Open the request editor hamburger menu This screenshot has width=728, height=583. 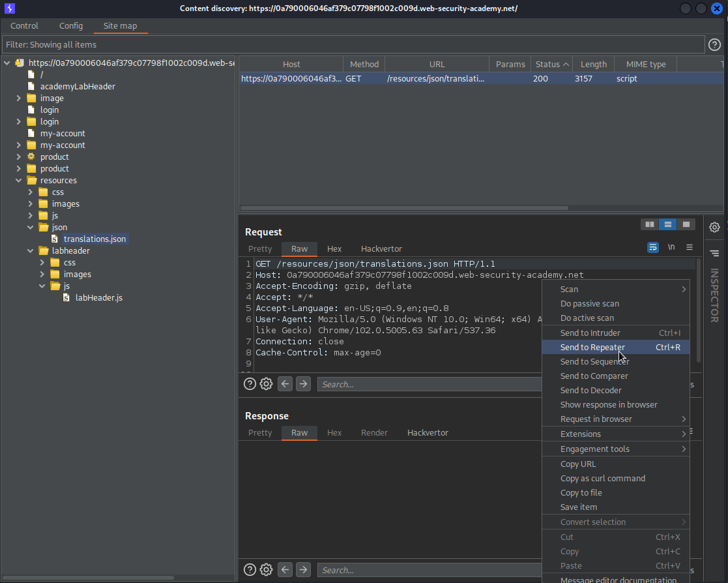tap(690, 247)
